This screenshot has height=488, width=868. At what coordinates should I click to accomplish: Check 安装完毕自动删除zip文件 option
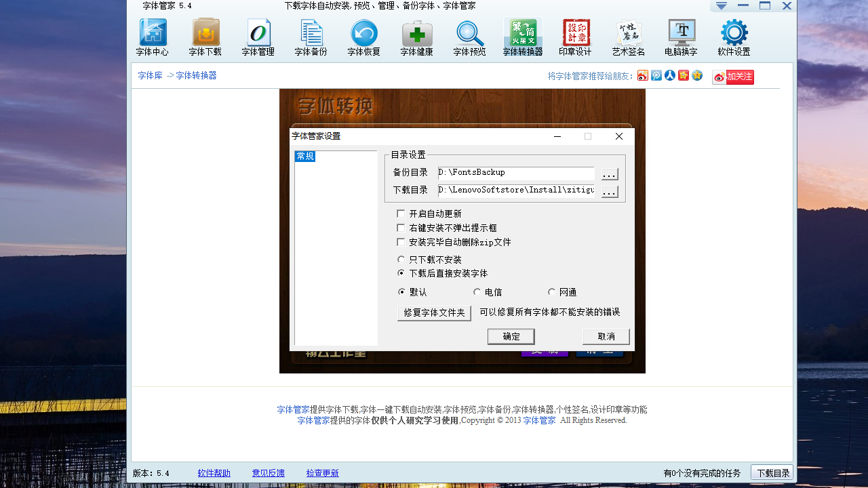[x=400, y=243]
